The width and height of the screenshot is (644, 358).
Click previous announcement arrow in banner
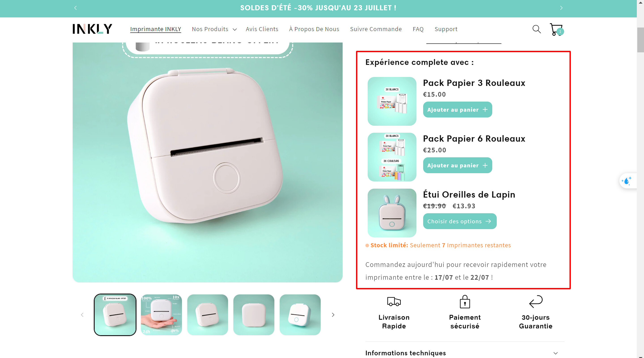75,8
